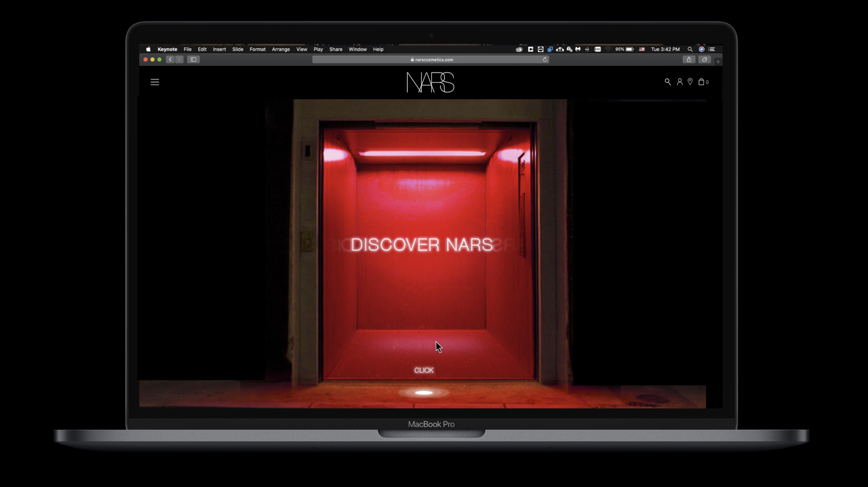Toggle the Safari sidebar

click(x=193, y=59)
